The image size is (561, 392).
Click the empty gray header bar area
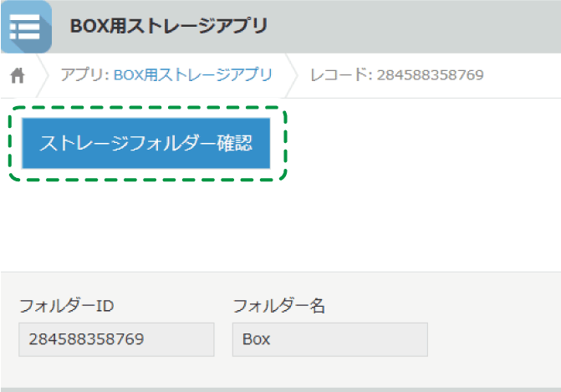pyautogui.click(x=411, y=27)
